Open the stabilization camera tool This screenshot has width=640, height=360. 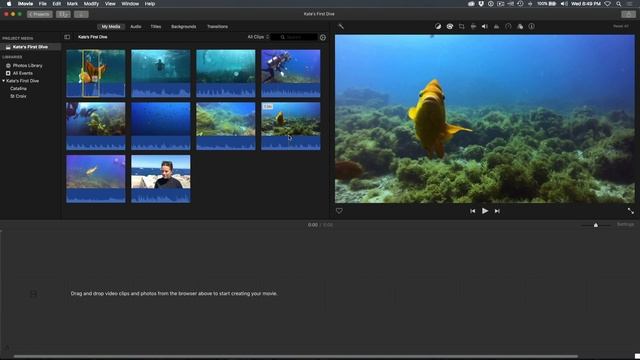coord(473,27)
